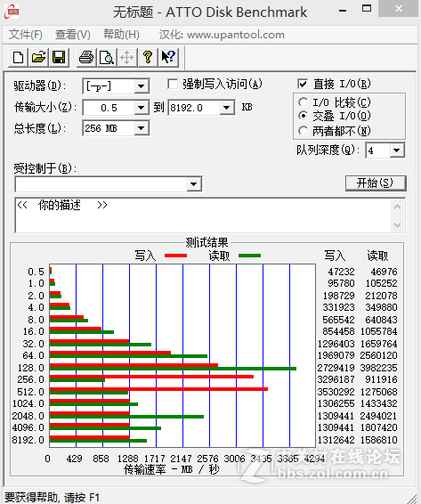Viewport: 421px width, 504px height.
Task: Select the I/O 比较(C) radio option
Action: [303, 102]
